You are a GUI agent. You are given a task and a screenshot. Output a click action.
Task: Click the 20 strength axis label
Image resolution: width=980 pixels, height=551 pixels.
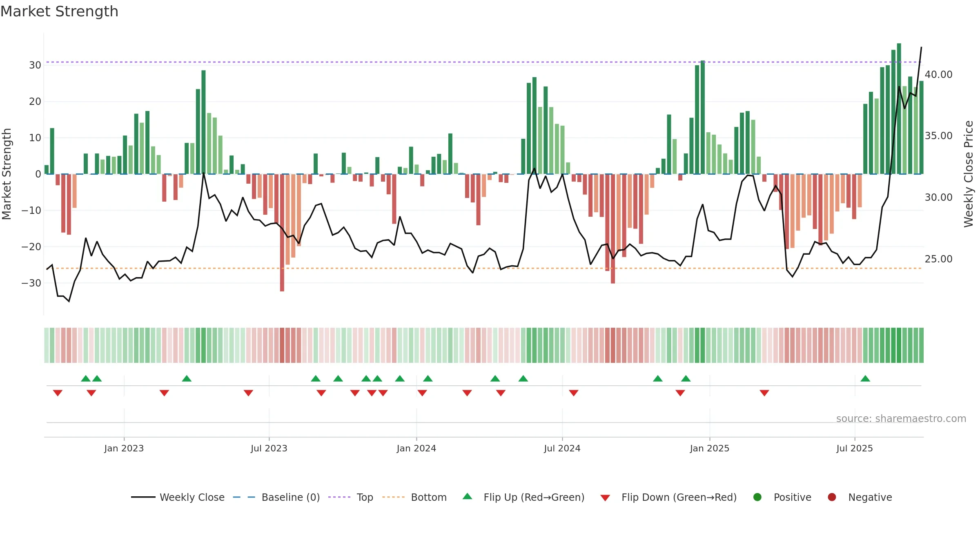point(35,101)
